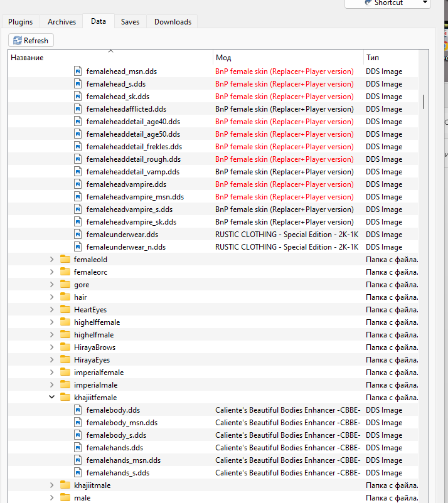Expand the femaleold folder
Image resolution: width=448 pixels, height=503 pixels.
tap(52, 259)
